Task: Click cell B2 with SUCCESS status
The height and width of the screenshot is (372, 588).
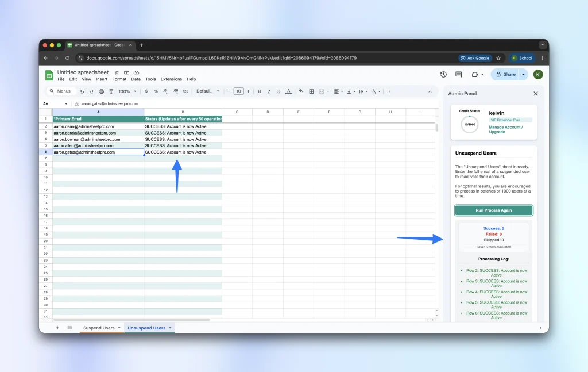Action: pos(183,126)
